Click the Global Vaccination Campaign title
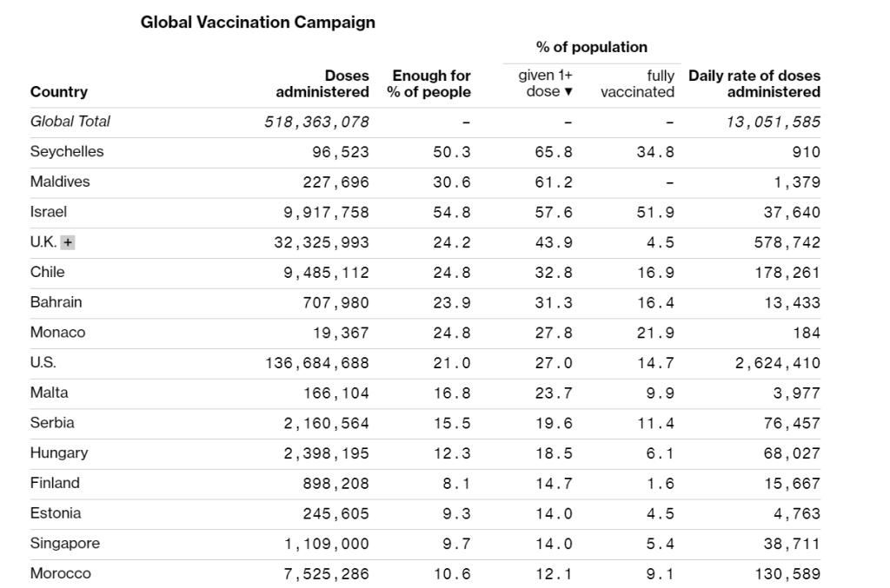Viewport: 890px width, 588px height. (x=258, y=23)
